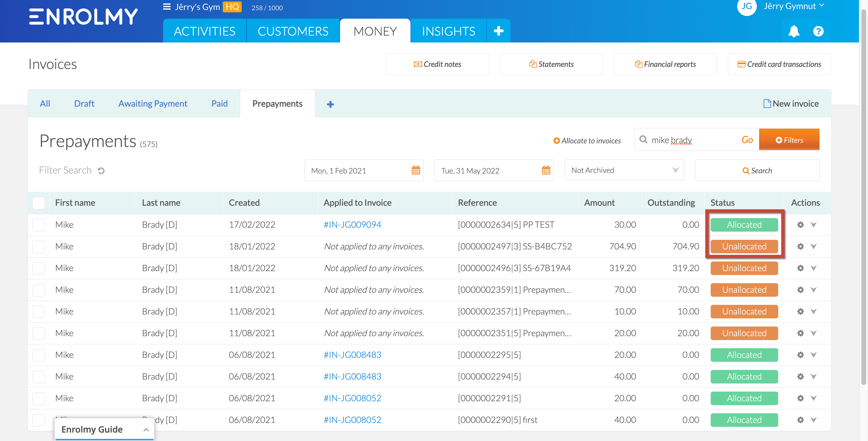Expand actions arrow for the 0000002295 row
This screenshot has height=441, width=868.
[x=813, y=355]
